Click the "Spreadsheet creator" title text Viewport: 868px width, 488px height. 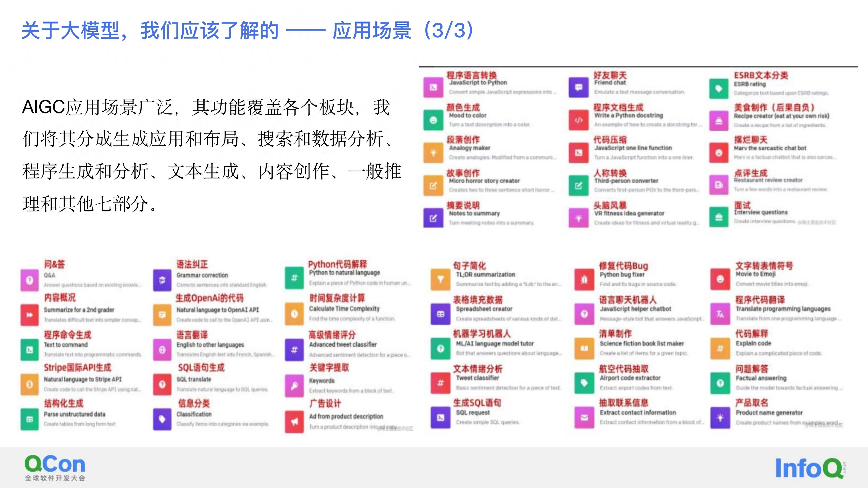[484, 309]
